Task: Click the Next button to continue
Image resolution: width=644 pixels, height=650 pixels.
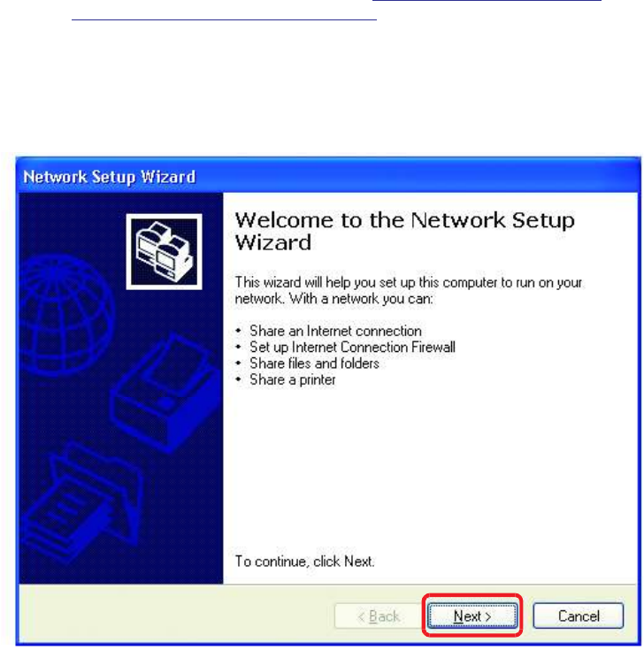Action: point(472,616)
